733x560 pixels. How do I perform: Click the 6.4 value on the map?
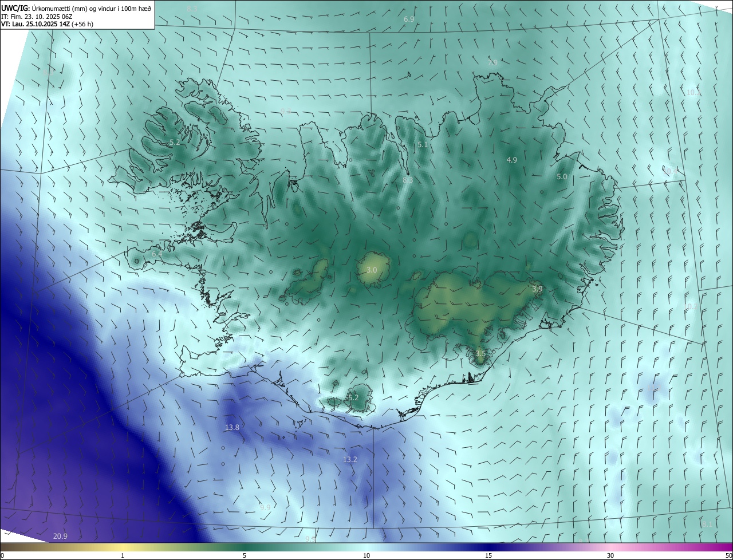157,254
